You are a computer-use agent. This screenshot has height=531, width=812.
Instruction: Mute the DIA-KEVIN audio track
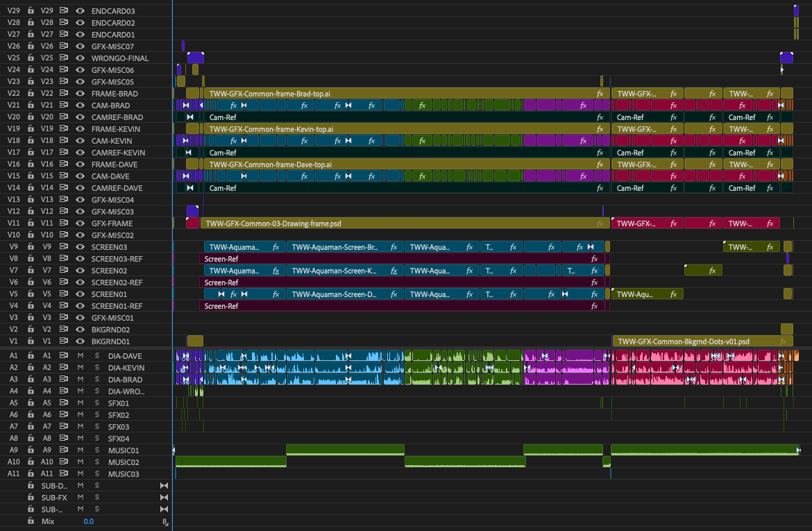pyautogui.click(x=81, y=368)
